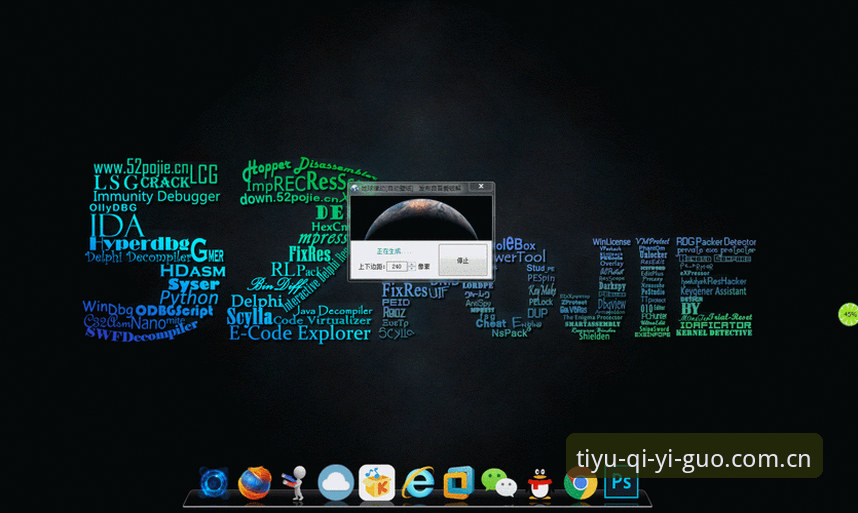This screenshot has width=858, height=513.
Task: Click the earth preview image in the dialog
Action: pyautogui.click(x=421, y=218)
